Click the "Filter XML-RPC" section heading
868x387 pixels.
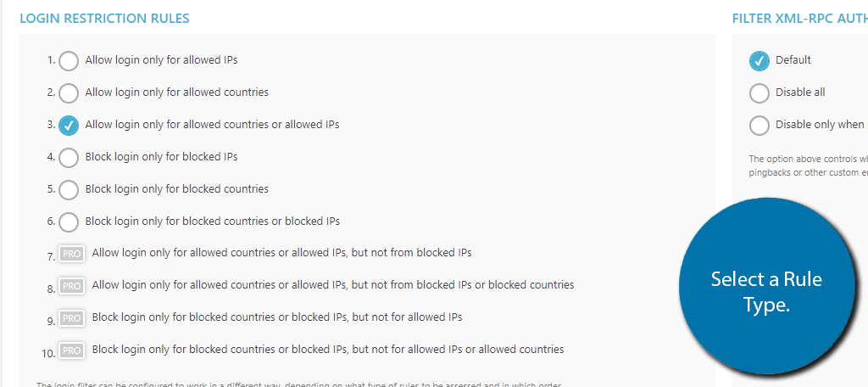(x=800, y=19)
